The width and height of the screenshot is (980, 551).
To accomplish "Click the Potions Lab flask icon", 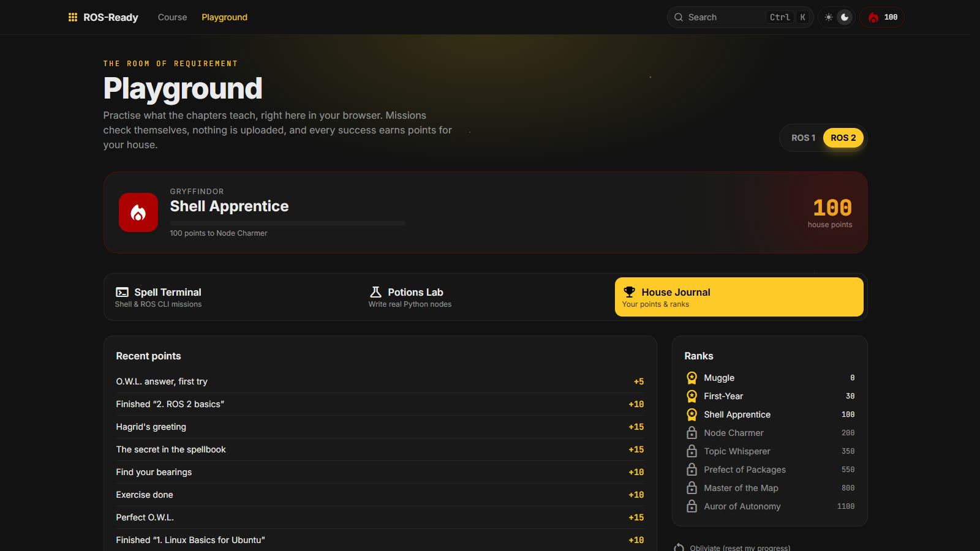I will tap(376, 292).
